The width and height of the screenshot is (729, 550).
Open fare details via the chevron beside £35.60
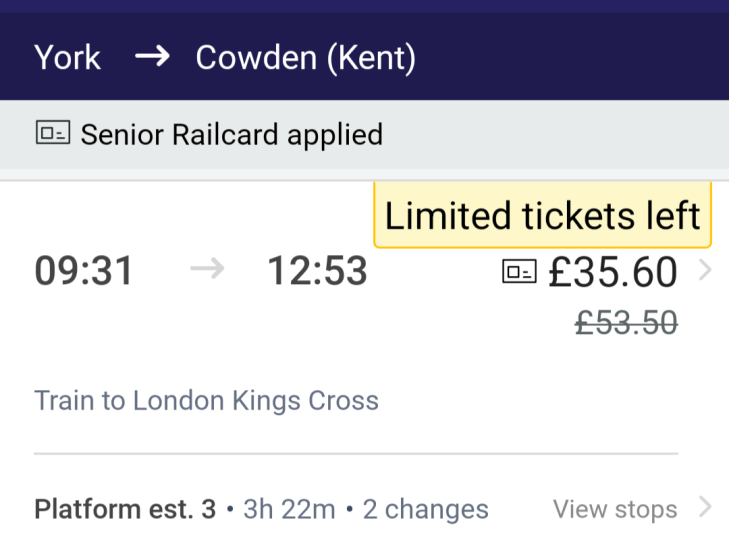(x=704, y=271)
